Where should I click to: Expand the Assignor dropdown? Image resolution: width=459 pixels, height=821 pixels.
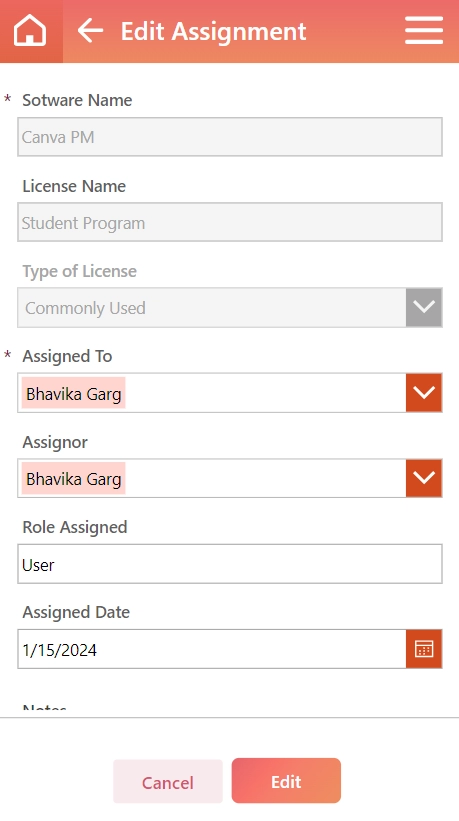[x=424, y=478]
